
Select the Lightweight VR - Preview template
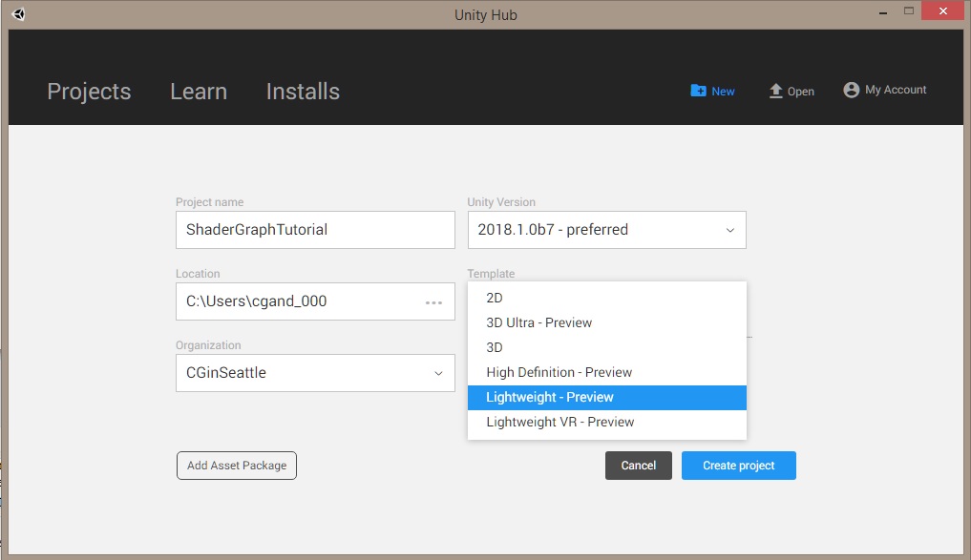click(x=559, y=422)
